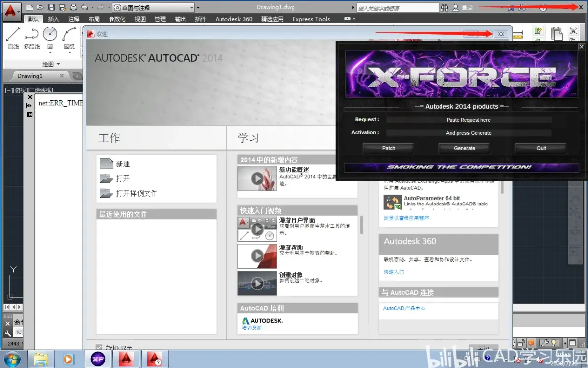
Task: Expand the 绘图 panel
Action: [x=51, y=64]
